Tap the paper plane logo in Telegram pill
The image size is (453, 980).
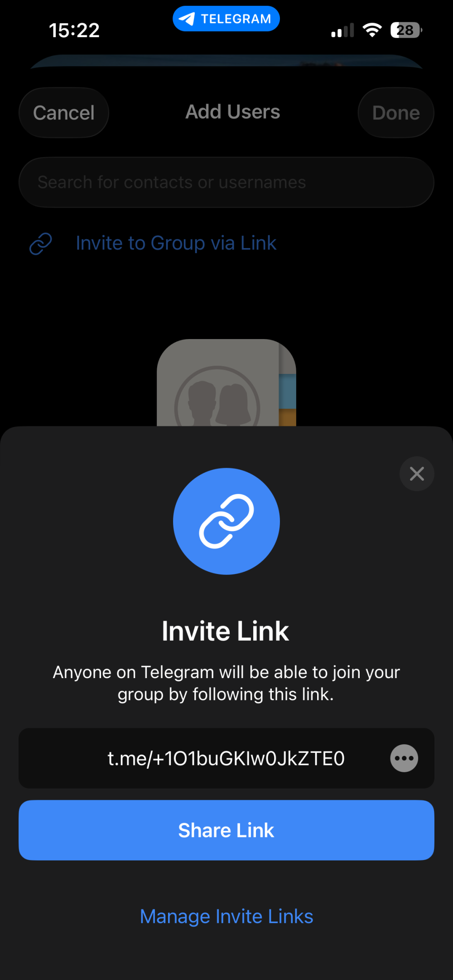pos(187,19)
